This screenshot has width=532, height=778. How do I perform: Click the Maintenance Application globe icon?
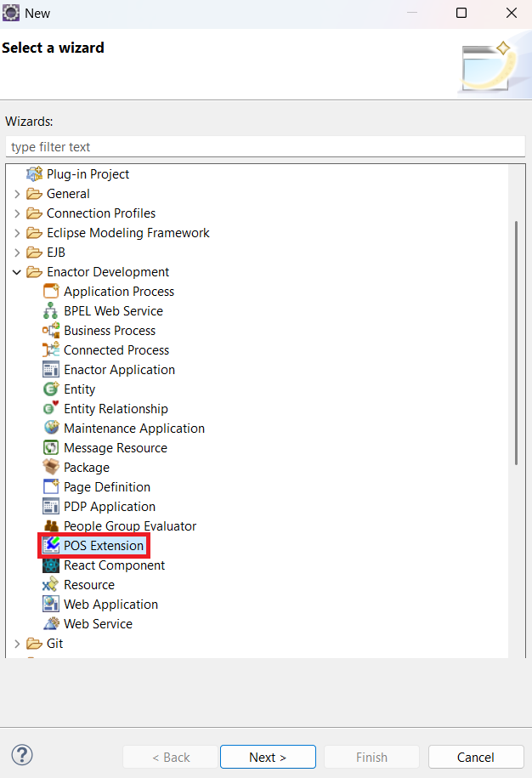click(x=51, y=429)
